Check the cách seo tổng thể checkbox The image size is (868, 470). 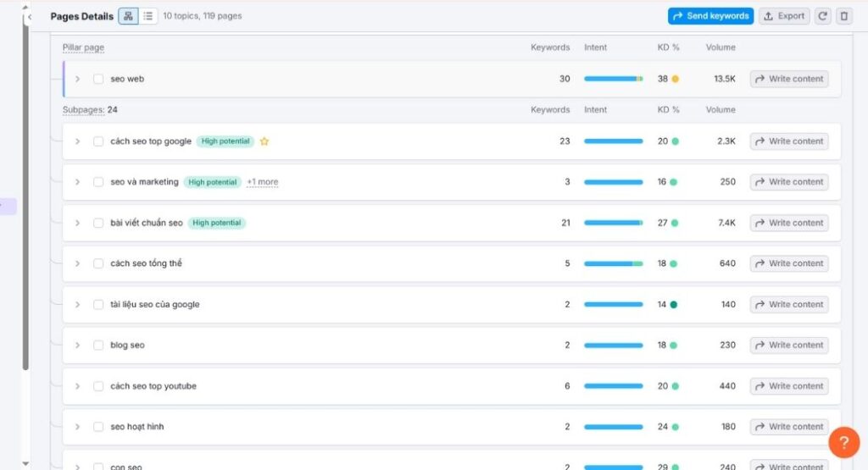pos(98,263)
